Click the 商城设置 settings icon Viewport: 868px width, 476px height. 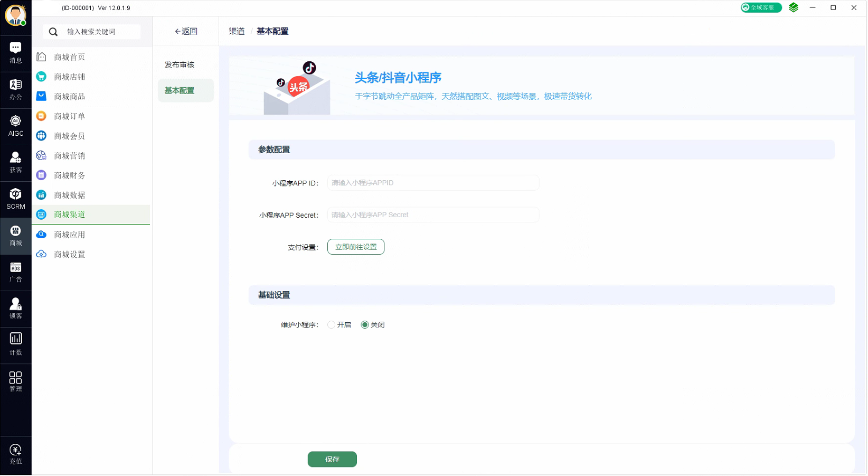[x=41, y=254]
